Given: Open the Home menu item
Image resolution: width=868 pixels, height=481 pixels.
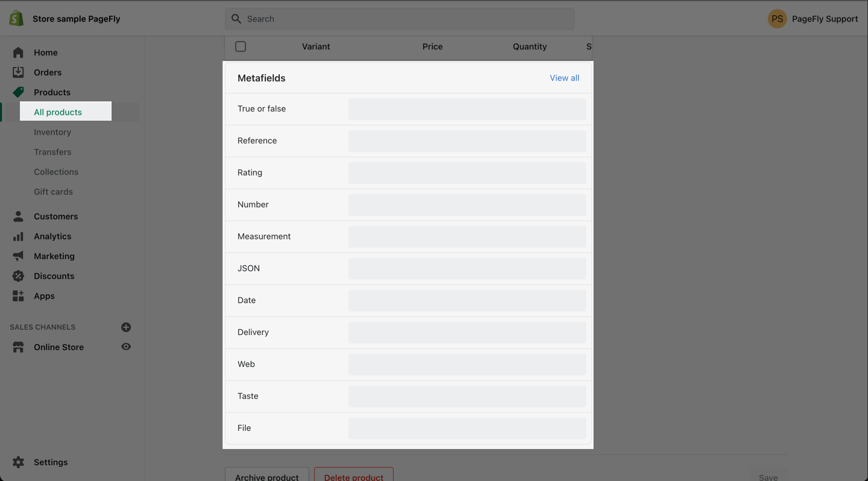Looking at the screenshot, I should point(46,53).
